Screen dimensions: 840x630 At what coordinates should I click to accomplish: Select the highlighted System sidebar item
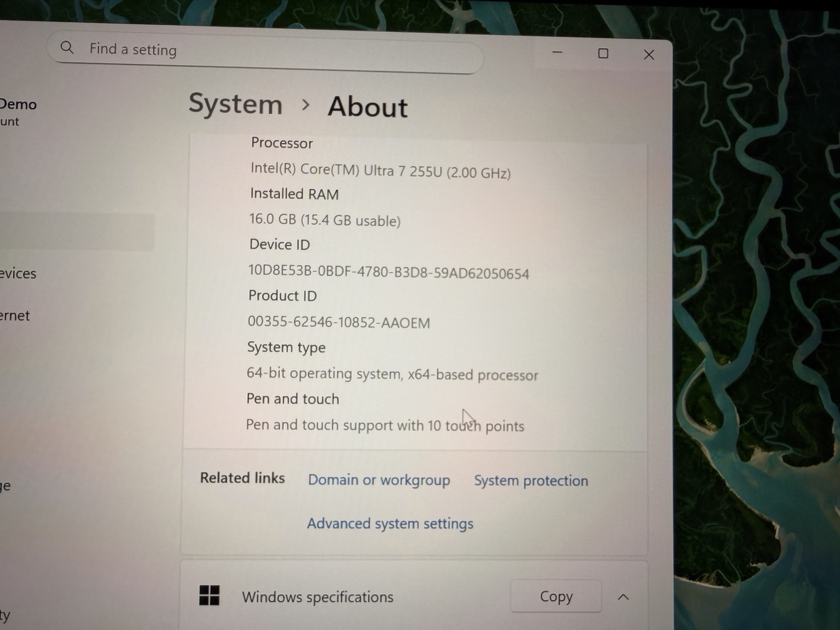pyautogui.click(x=77, y=232)
